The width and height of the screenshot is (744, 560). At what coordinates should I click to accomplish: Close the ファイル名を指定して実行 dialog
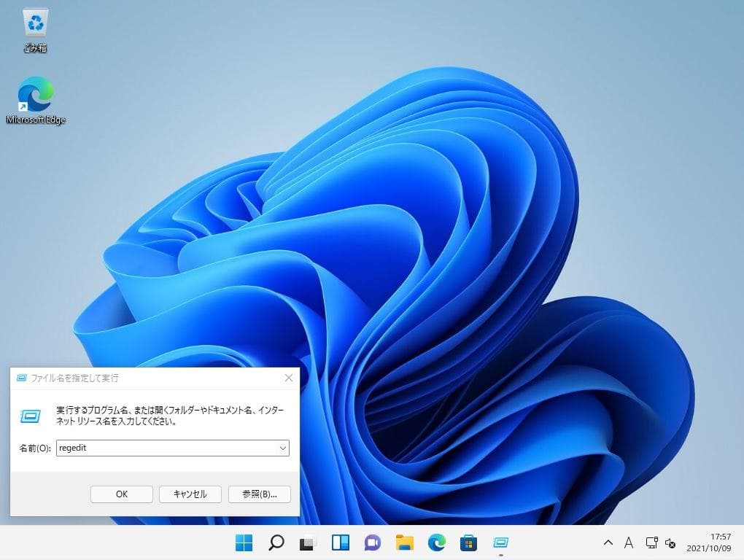[289, 378]
